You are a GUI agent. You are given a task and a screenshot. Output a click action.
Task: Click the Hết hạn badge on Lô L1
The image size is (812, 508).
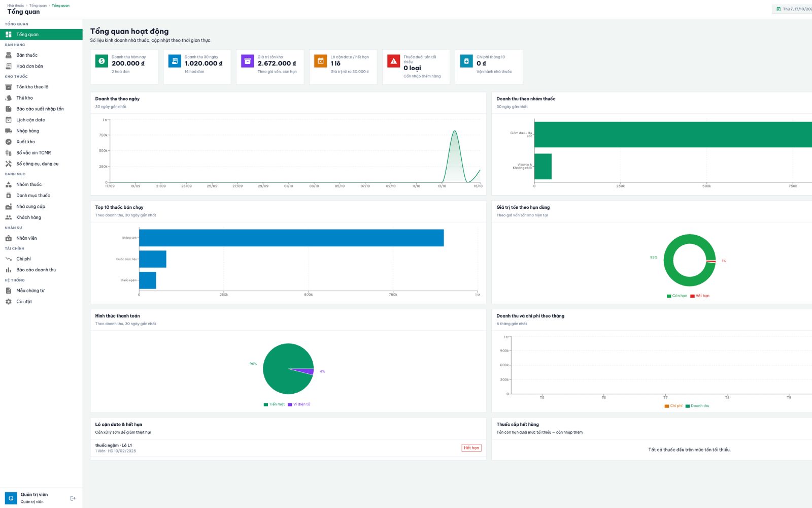[471, 448]
